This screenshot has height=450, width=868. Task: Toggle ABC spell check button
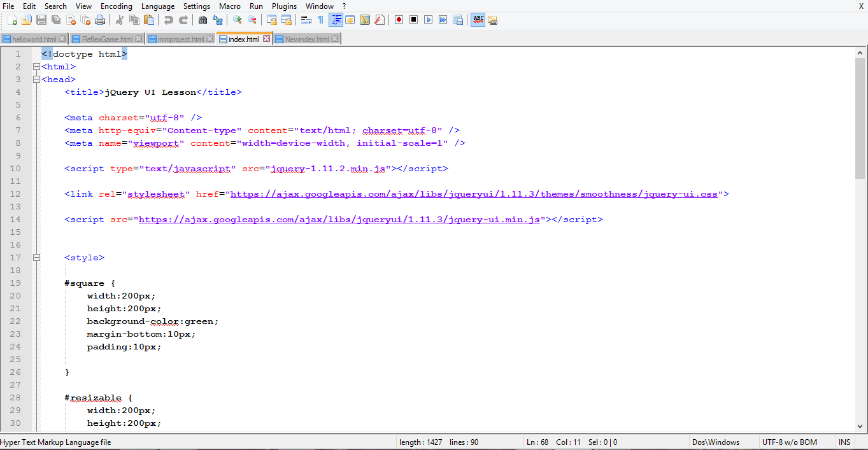point(478,20)
